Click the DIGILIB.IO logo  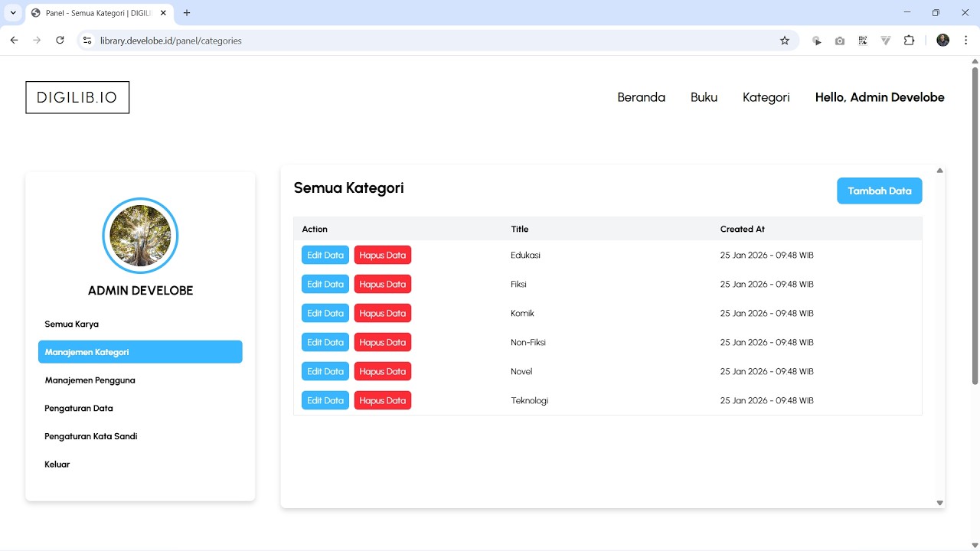[77, 97]
